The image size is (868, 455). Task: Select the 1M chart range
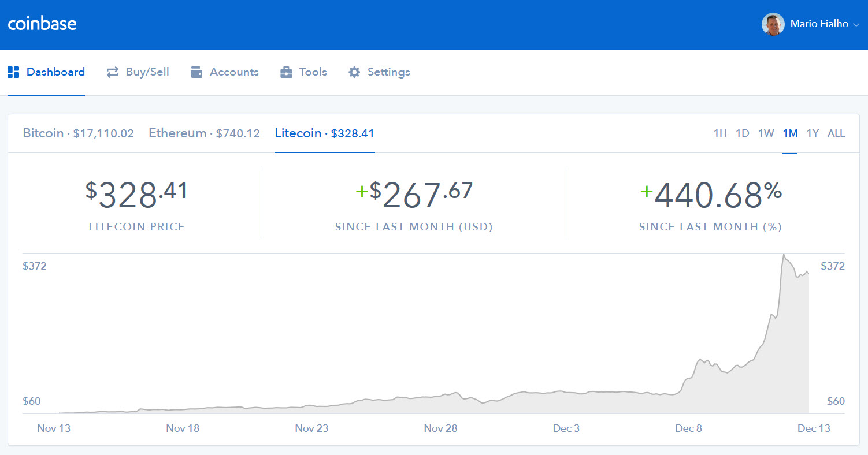click(790, 133)
